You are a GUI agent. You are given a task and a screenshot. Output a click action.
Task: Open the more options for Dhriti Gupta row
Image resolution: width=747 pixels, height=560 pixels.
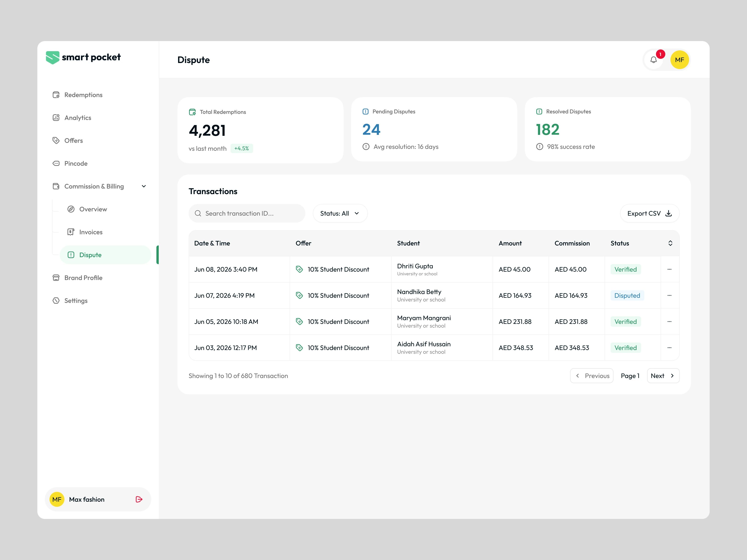(x=669, y=269)
